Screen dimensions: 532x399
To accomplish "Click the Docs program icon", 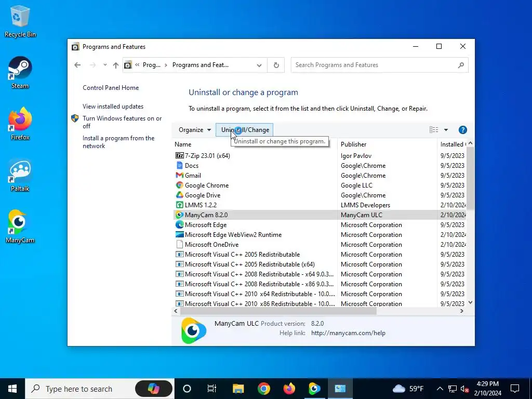I will pos(179,166).
